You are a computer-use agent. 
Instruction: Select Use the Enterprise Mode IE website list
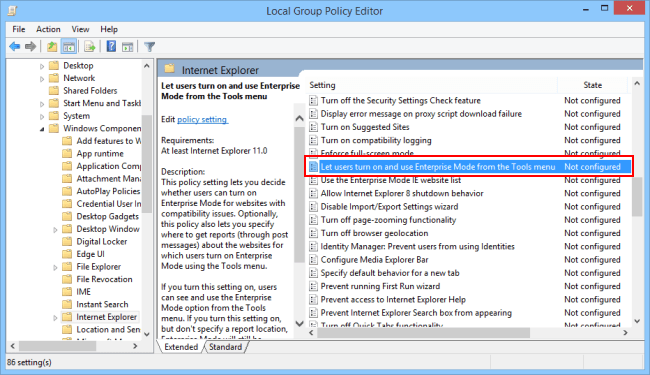pos(390,180)
